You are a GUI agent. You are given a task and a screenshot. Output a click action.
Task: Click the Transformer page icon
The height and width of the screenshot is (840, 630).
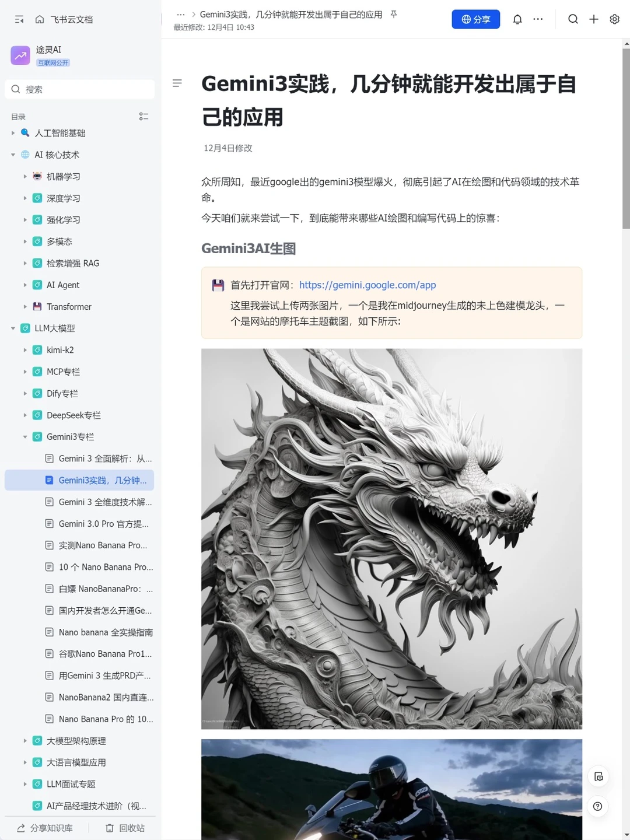(x=37, y=306)
